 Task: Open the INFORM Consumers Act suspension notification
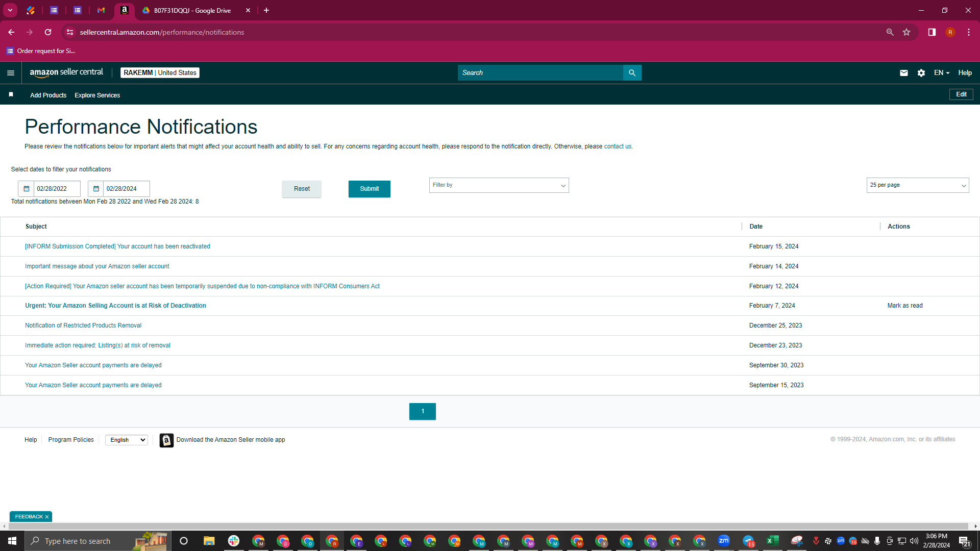202,286
